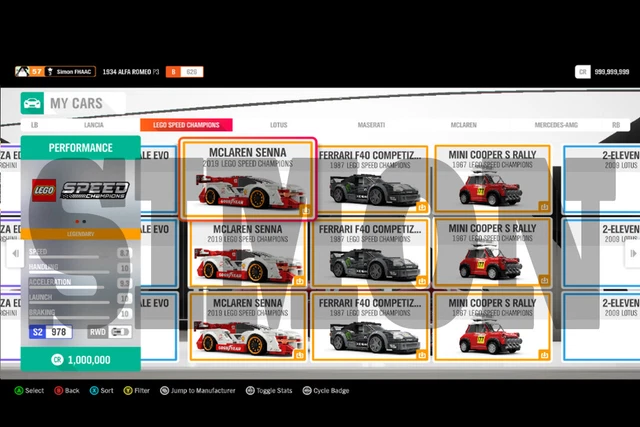Click the bottom-row '2-ELEVEN' Lotus card
The height and width of the screenshot is (427, 640).
coord(602,327)
